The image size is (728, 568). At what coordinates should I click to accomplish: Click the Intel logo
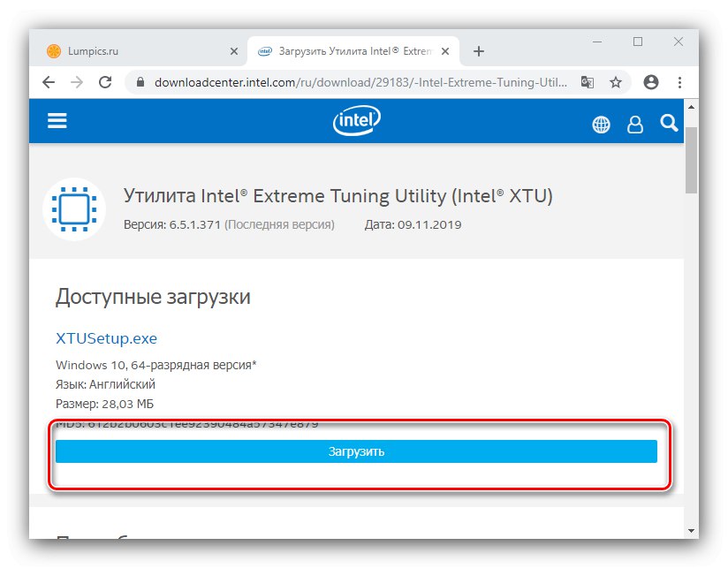pyautogui.click(x=356, y=122)
